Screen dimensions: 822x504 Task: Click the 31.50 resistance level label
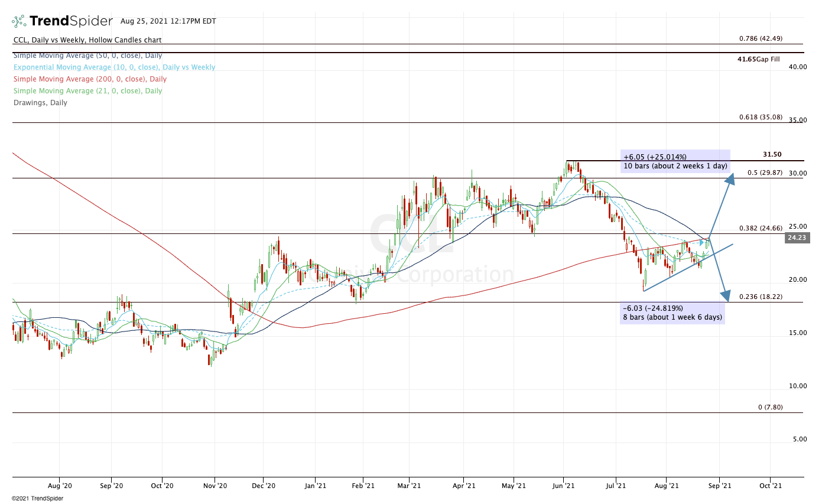pos(772,154)
